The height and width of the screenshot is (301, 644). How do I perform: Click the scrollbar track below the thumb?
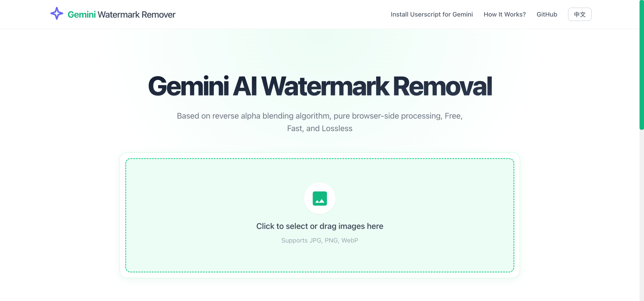(641, 214)
